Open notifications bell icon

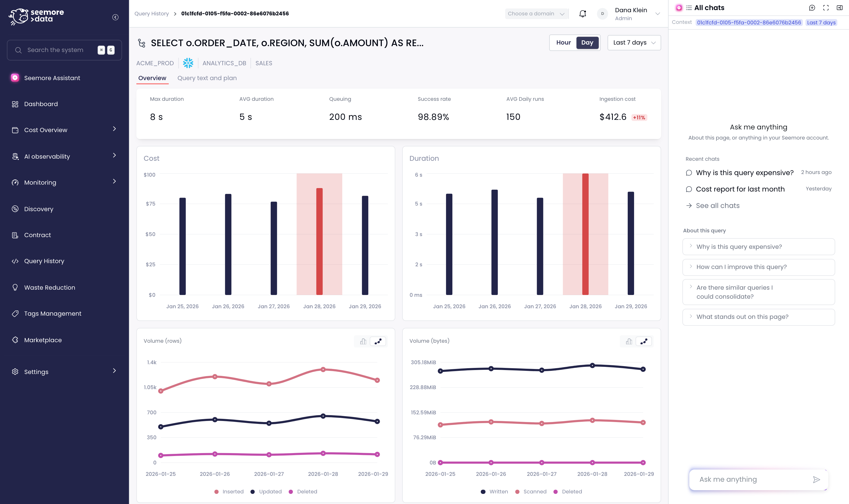click(x=582, y=14)
